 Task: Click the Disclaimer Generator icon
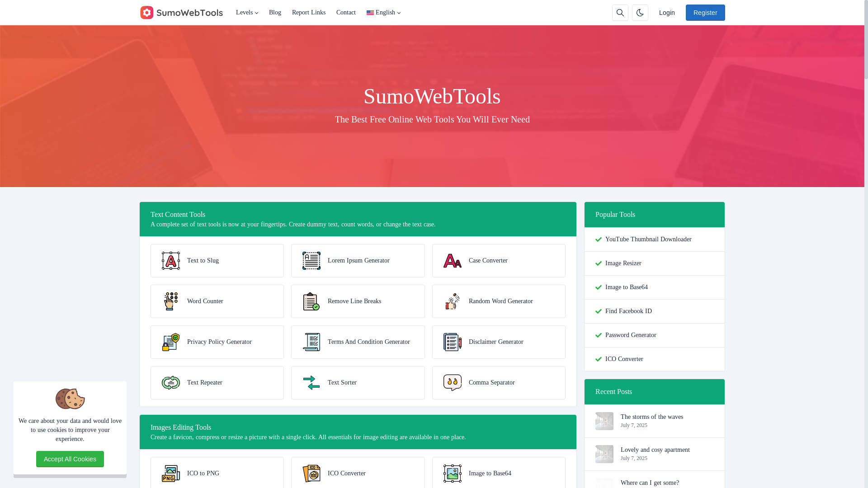coord(453,342)
